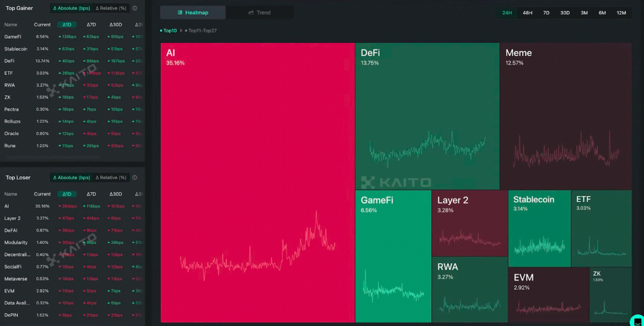Select the 48H timeframe
The width and height of the screenshot is (644, 326).
click(527, 13)
